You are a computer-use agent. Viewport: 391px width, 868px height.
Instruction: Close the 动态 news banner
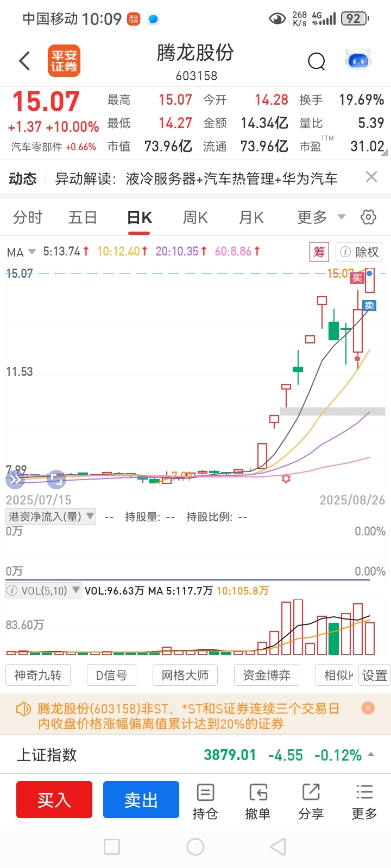[x=371, y=177]
